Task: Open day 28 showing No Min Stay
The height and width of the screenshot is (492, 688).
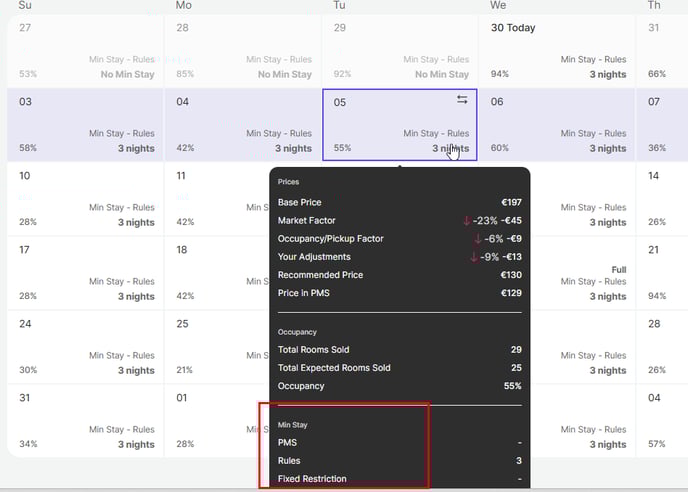Action: coord(242,50)
